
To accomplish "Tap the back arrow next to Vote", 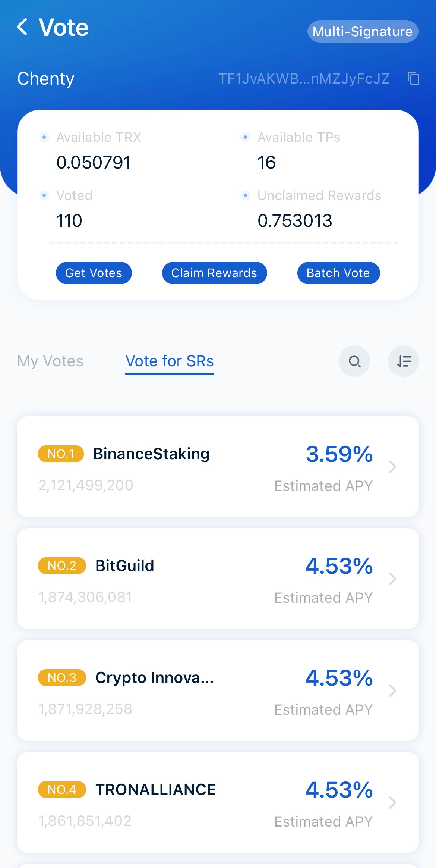I will pos(22,27).
